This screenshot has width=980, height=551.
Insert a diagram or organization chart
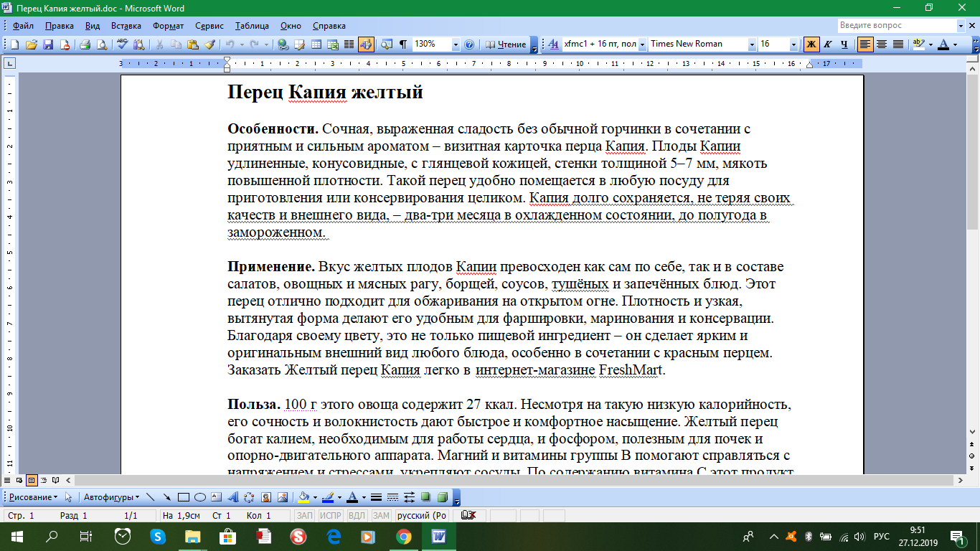tap(249, 496)
